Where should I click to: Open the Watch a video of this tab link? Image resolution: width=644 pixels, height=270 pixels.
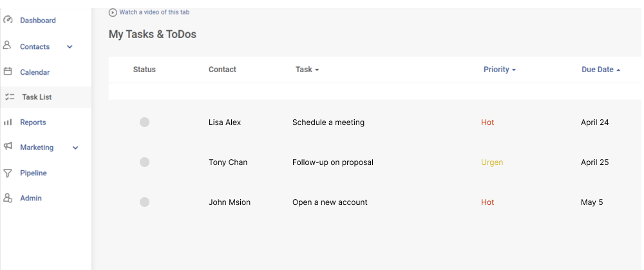point(155,12)
